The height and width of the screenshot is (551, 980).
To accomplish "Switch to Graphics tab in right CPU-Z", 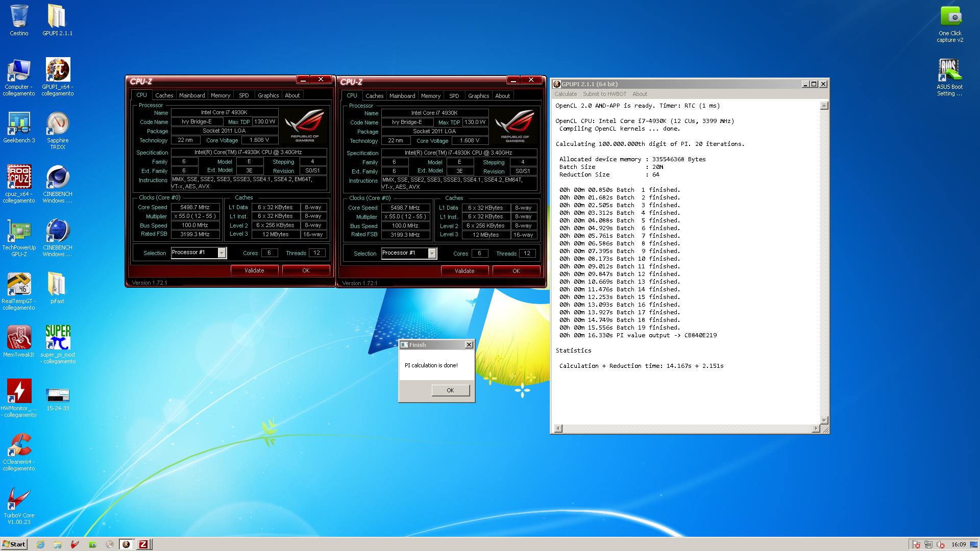I will tap(478, 96).
